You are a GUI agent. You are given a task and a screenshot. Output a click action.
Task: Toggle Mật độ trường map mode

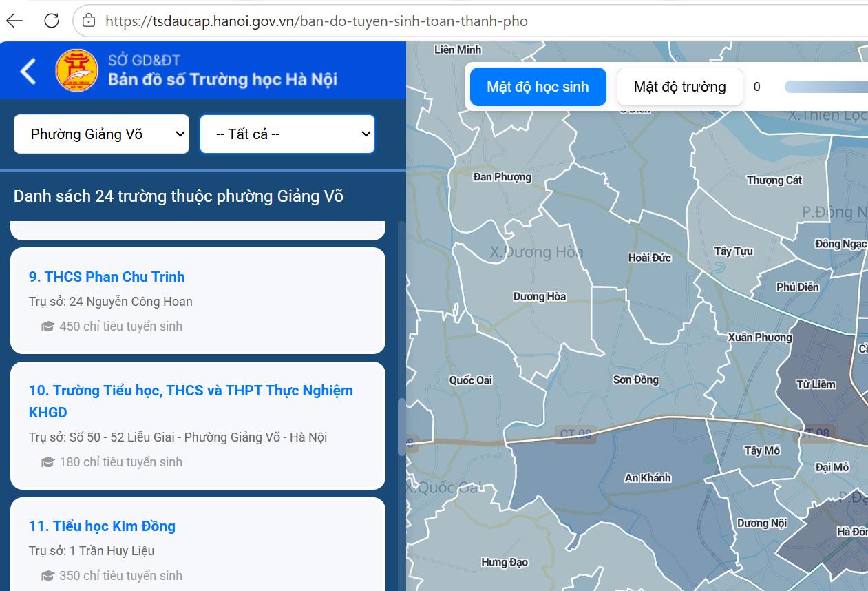(679, 87)
